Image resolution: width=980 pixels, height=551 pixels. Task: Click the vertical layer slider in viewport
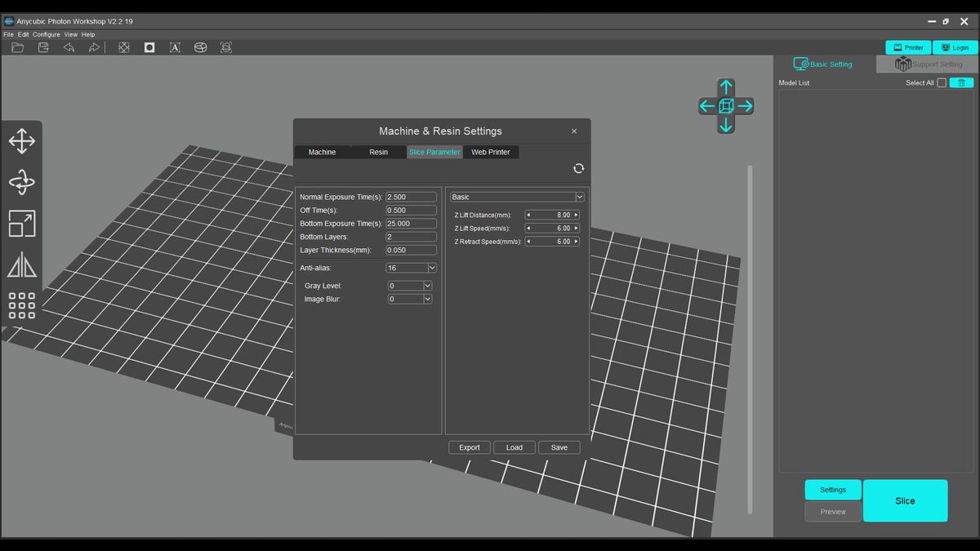[750, 339]
